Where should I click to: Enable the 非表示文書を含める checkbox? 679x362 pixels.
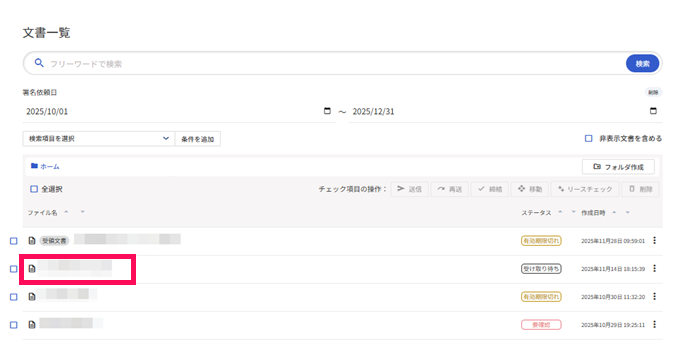pos(588,139)
